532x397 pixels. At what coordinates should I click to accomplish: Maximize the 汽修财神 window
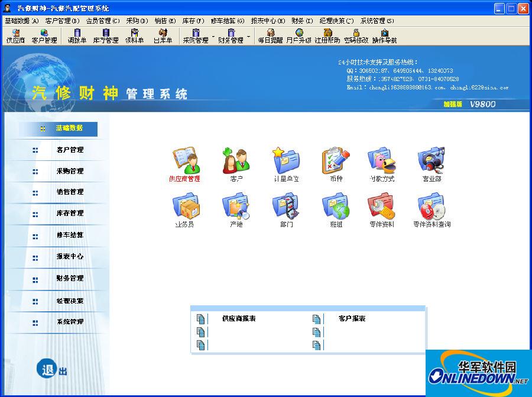pos(511,8)
